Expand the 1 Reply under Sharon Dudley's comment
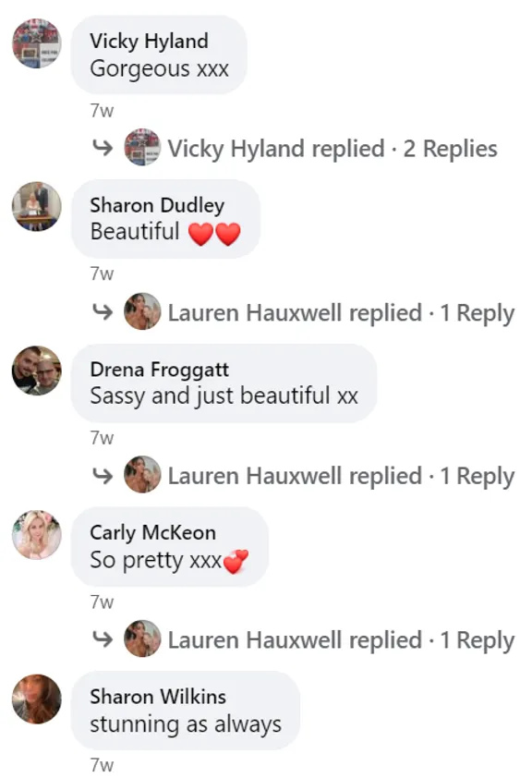Viewport: 532px width, 778px height. (x=341, y=313)
